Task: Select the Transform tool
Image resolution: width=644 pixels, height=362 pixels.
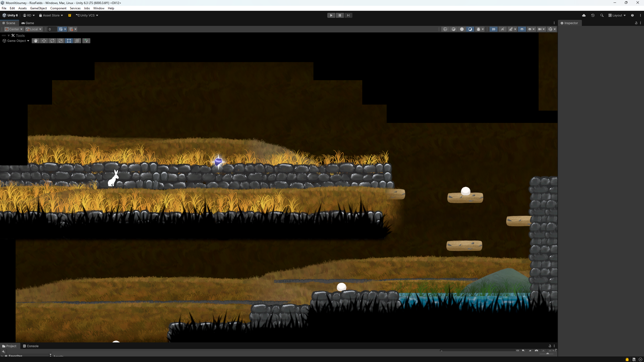Action: pos(77,41)
